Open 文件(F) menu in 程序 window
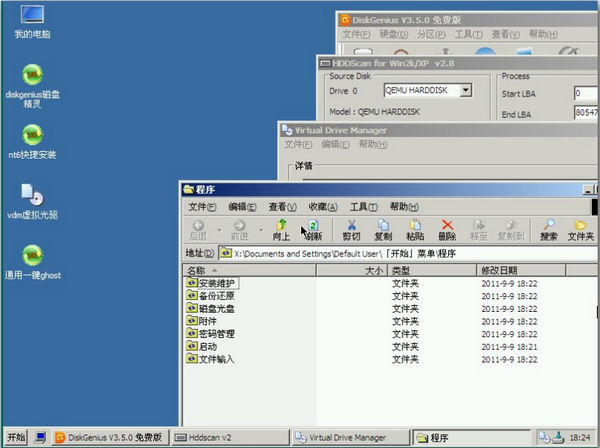Screen dimensions: 600x448 tap(202, 207)
